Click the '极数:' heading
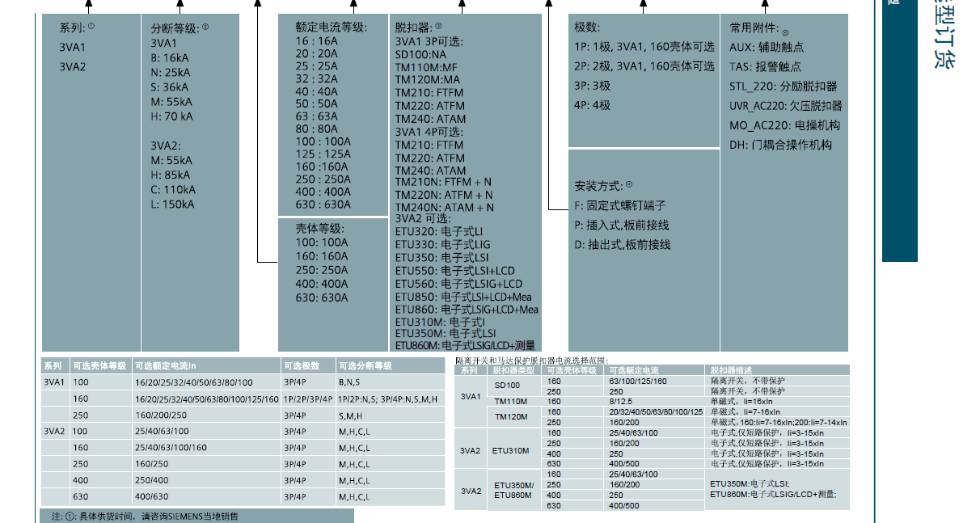 click(587, 27)
